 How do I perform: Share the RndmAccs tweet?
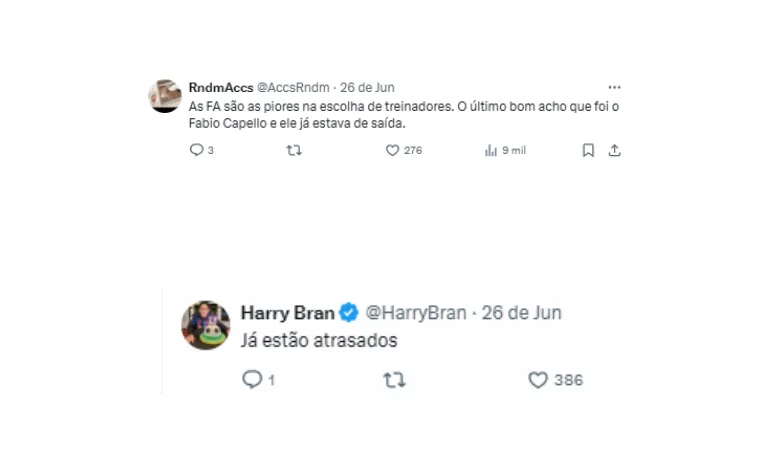click(x=615, y=150)
